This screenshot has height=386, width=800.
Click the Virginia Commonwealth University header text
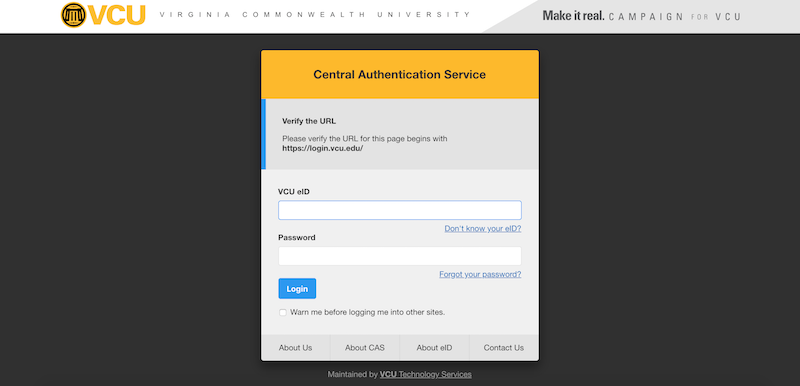[315, 15]
